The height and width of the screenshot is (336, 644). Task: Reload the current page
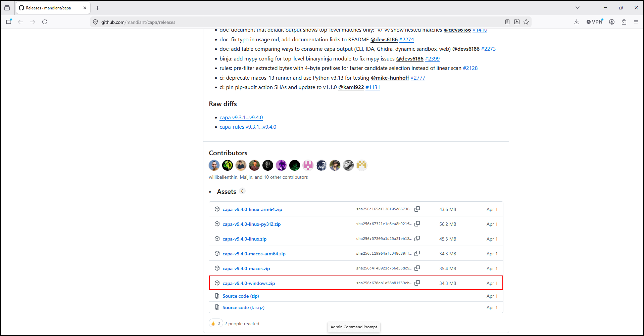tap(45, 22)
